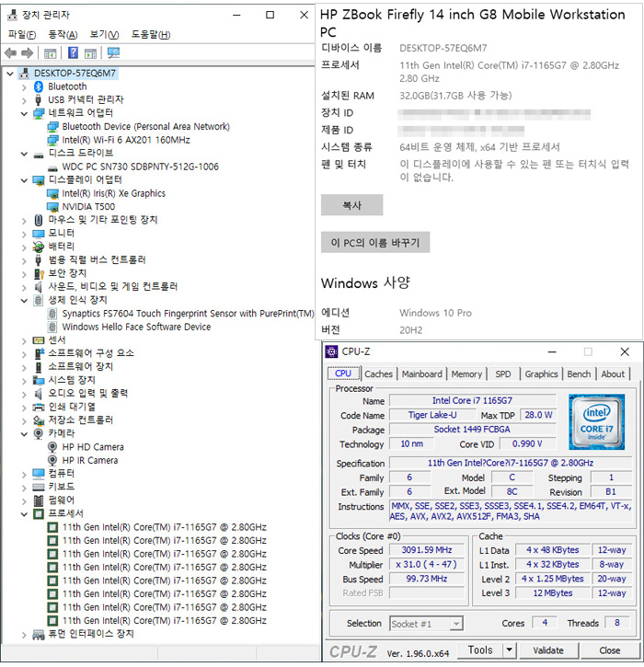The image size is (644, 667).
Task: Collapse the 생체 인식 장치 node
Action: coord(24,300)
